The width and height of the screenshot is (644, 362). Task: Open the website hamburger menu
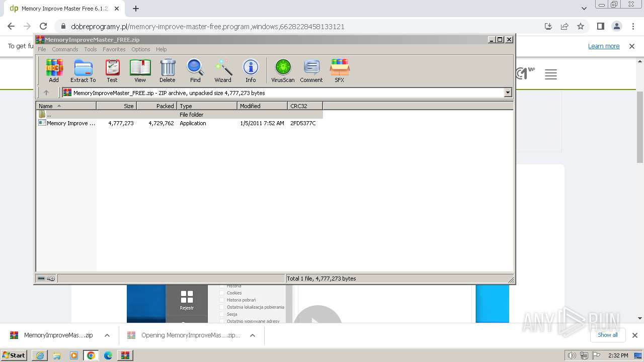coord(551,75)
